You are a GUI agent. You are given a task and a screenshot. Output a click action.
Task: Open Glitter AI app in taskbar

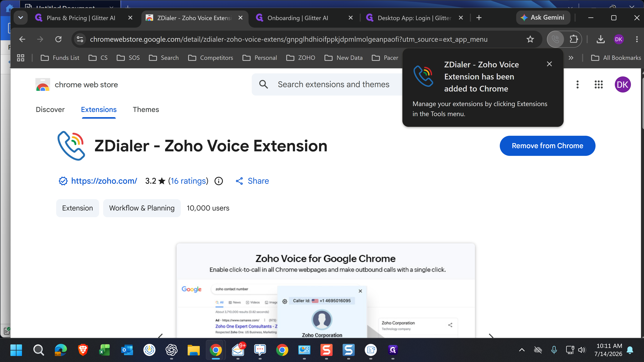(393, 350)
